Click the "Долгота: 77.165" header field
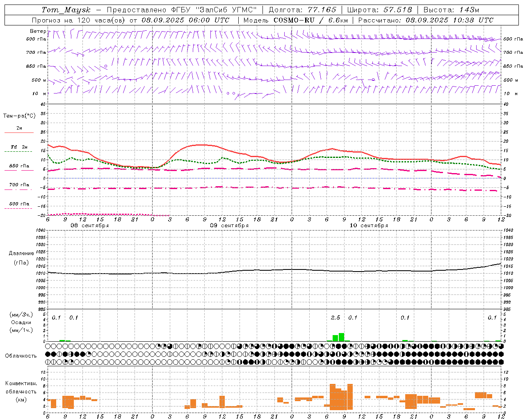Screen dimensions: 525x420 tap(302, 10)
